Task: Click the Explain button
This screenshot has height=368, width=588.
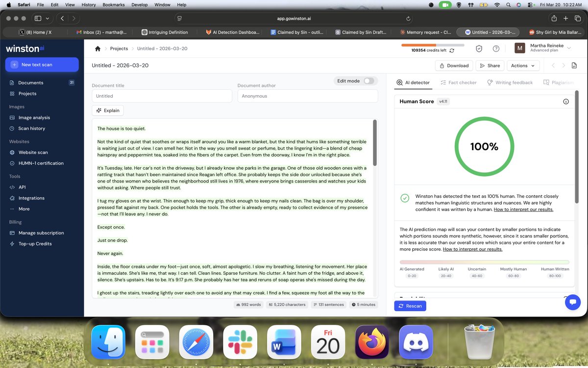Action: pyautogui.click(x=108, y=110)
